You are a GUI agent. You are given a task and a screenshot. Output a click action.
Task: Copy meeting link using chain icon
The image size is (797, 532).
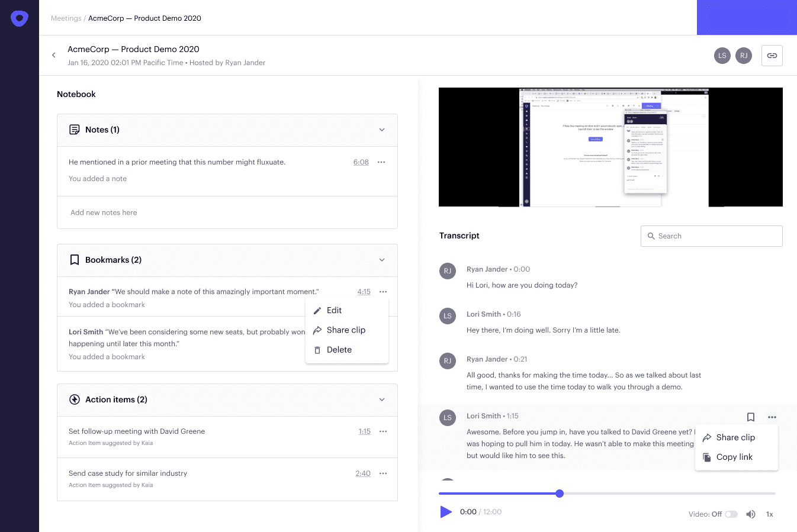click(772, 56)
